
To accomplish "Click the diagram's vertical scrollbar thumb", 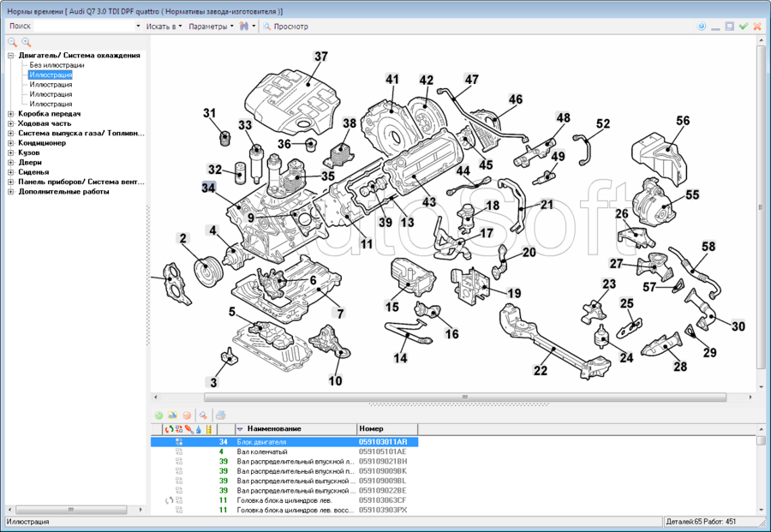I will pyautogui.click(x=762, y=207).
